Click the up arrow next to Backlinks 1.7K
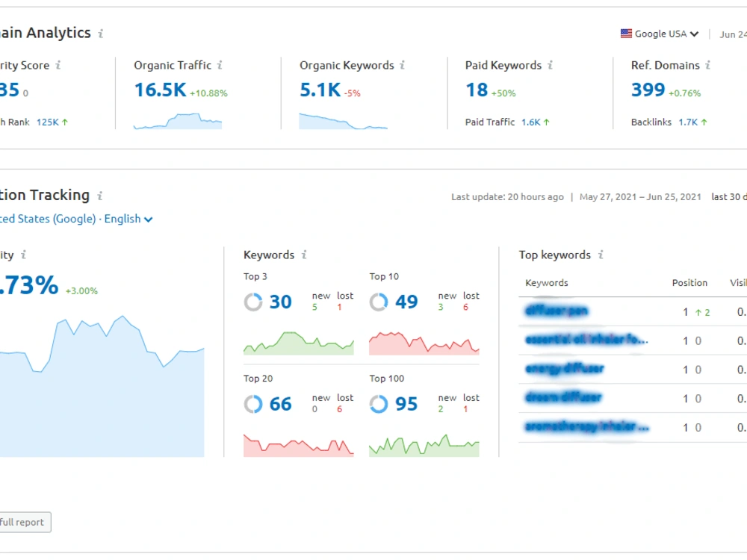This screenshot has height=560, width=747. 704,122
